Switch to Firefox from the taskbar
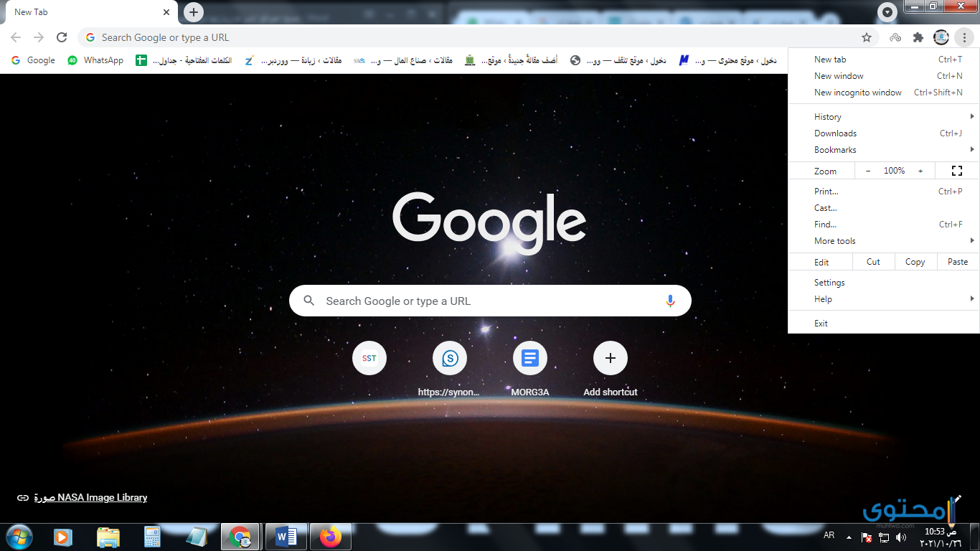The height and width of the screenshot is (551, 980). pos(331,537)
